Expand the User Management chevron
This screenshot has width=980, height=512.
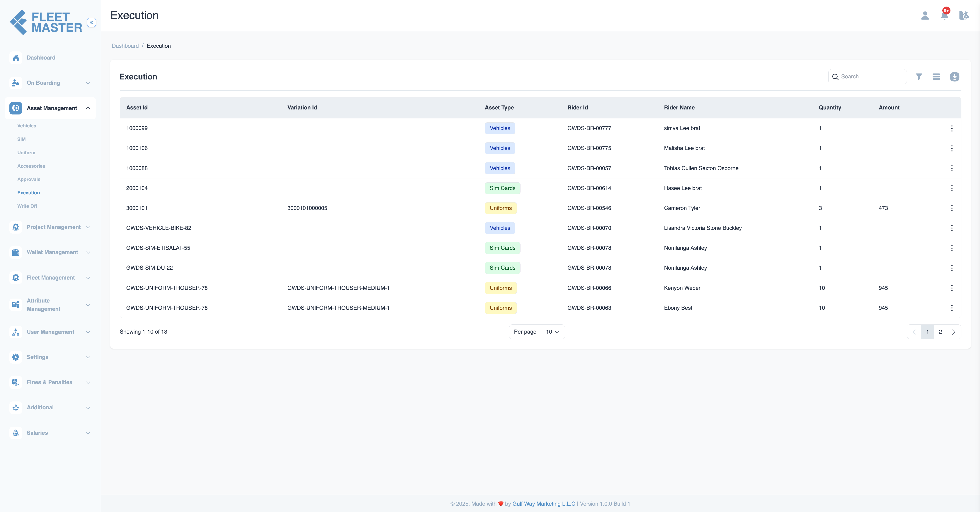(88, 332)
